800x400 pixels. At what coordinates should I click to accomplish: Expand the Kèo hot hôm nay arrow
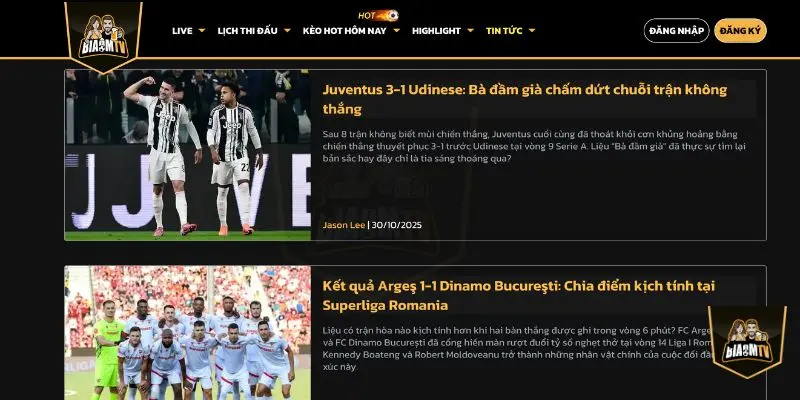click(396, 31)
